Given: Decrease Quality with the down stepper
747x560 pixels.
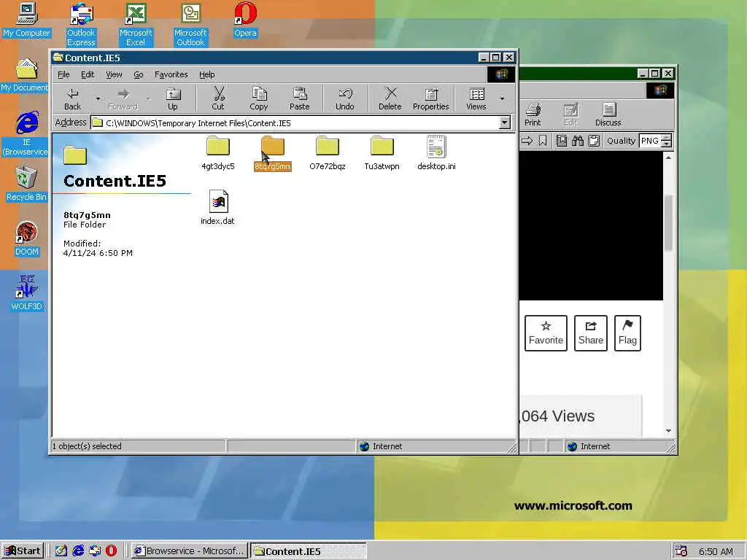Looking at the screenshot, I should (x=667, y=144).
